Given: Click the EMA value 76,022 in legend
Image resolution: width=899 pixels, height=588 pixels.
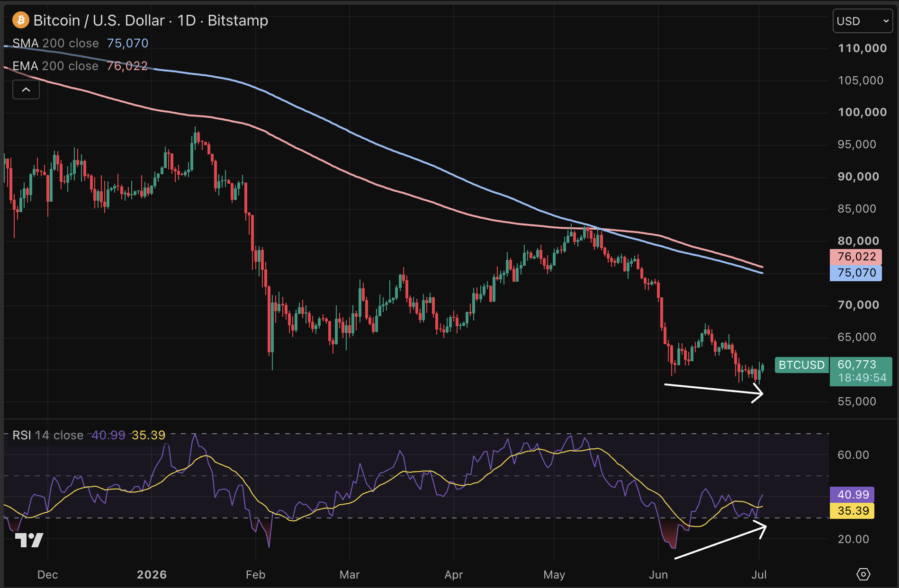Looking at the screenshot, I should click(x=127, y=66).
